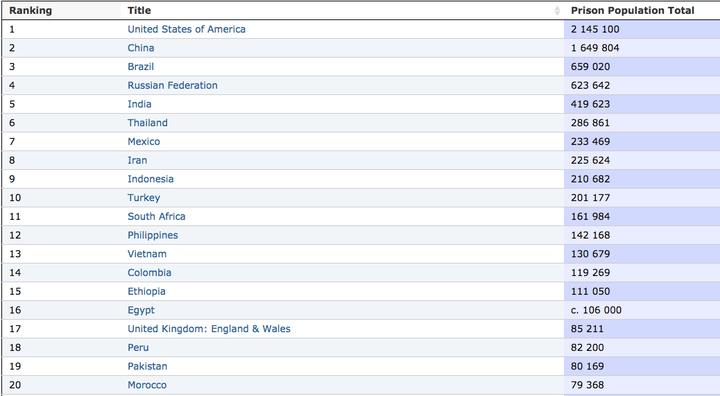Open the Egypt country link

click(x=141, y=310)
